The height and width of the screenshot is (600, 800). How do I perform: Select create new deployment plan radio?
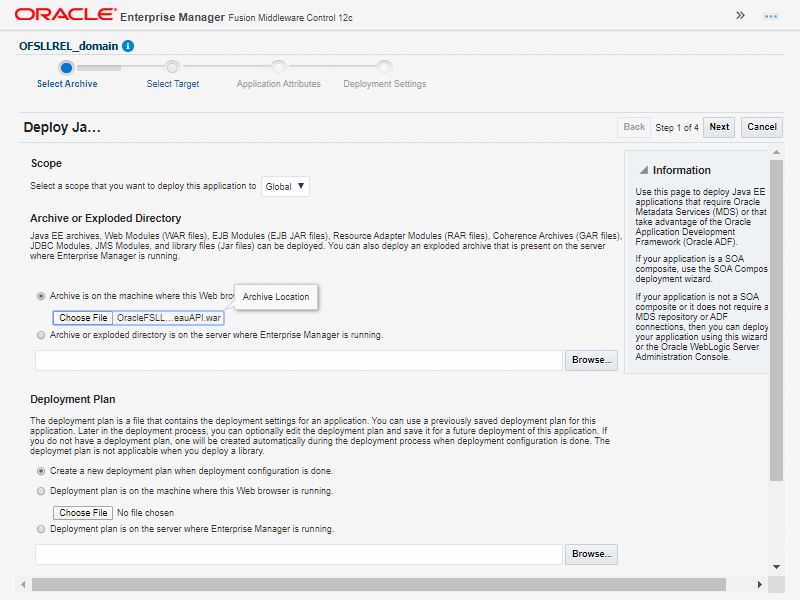(41, 471)
